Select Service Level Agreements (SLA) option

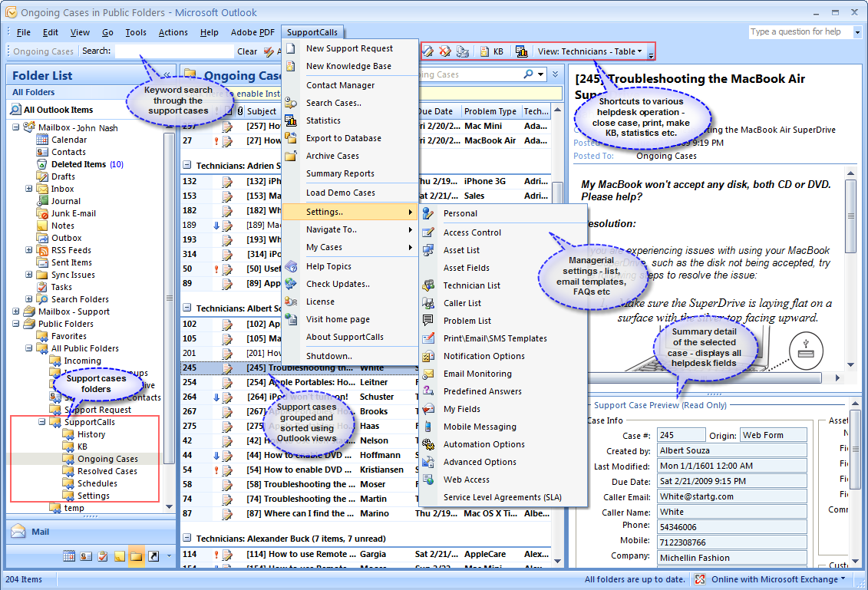[503, 498]
